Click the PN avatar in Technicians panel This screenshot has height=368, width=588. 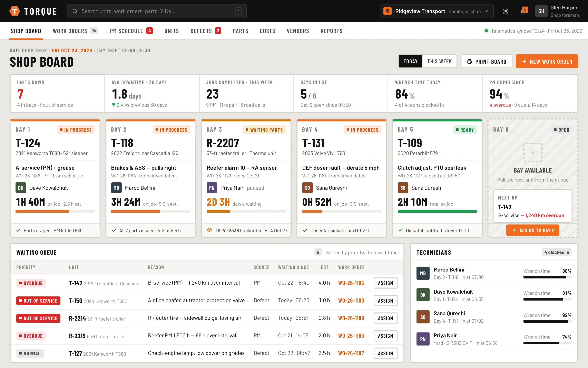click(423, 339)
